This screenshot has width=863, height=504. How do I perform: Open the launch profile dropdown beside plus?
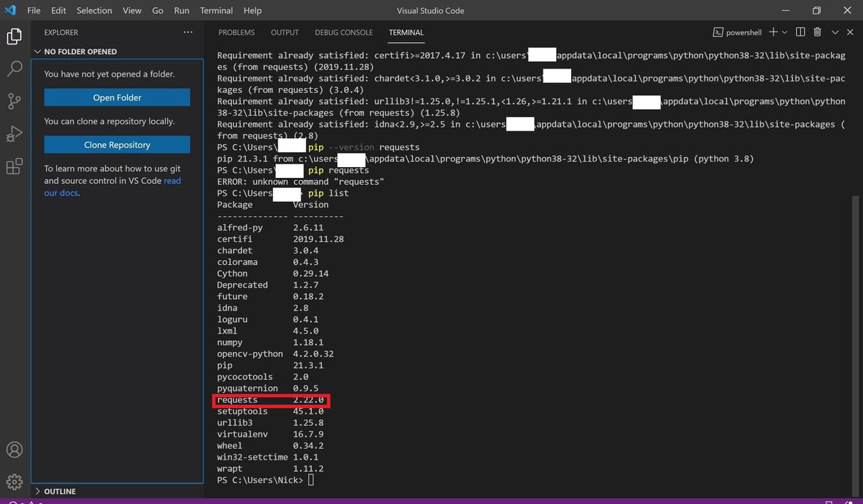point(785,32)
